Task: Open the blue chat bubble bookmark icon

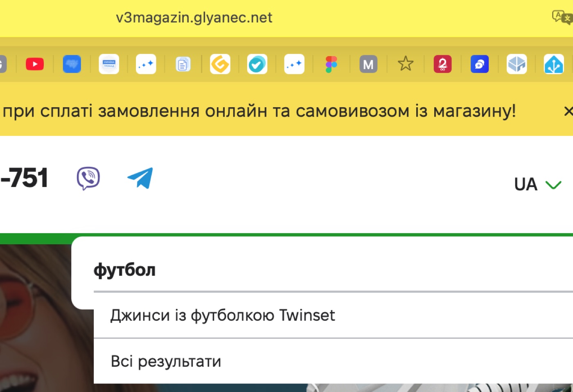Action: (480, 64)
